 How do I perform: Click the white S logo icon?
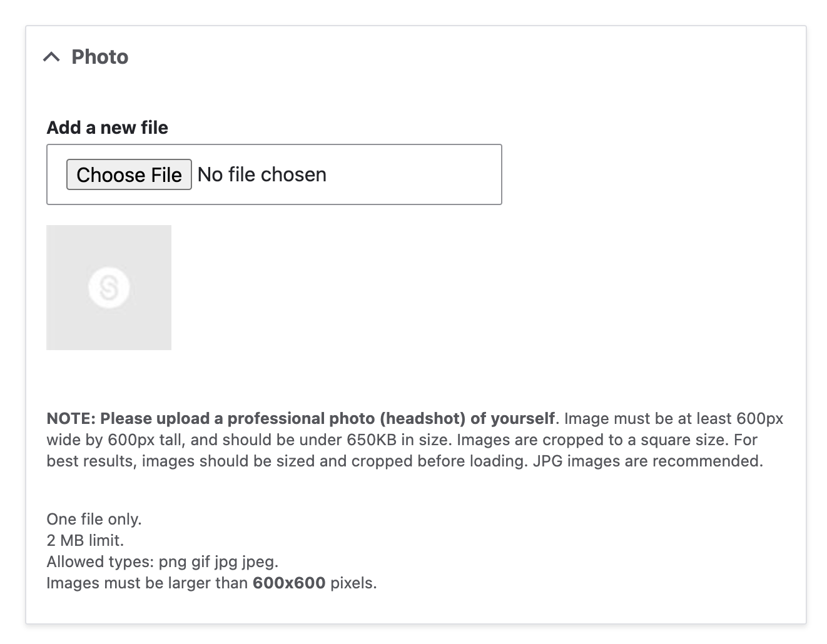click(109, 288)
